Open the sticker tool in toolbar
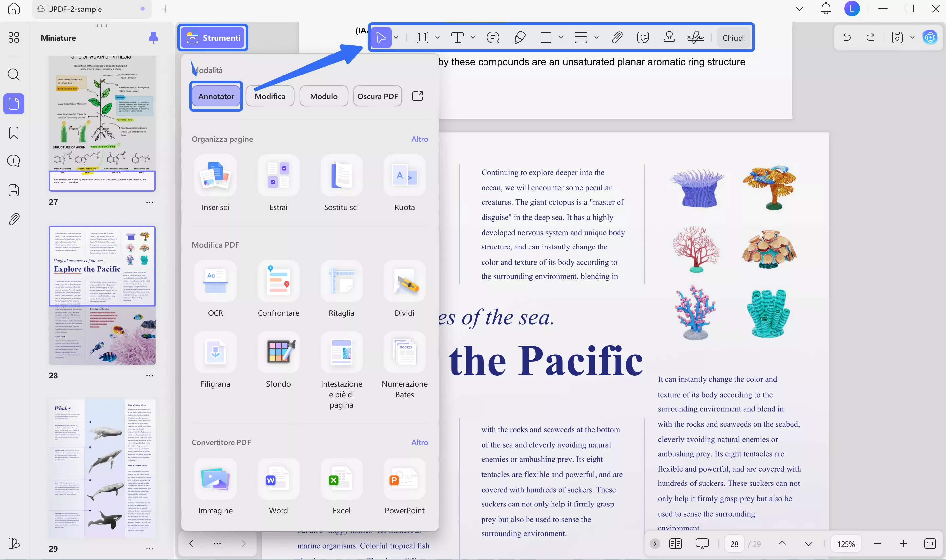Viewport: 946px width, 560px height. 642,37
